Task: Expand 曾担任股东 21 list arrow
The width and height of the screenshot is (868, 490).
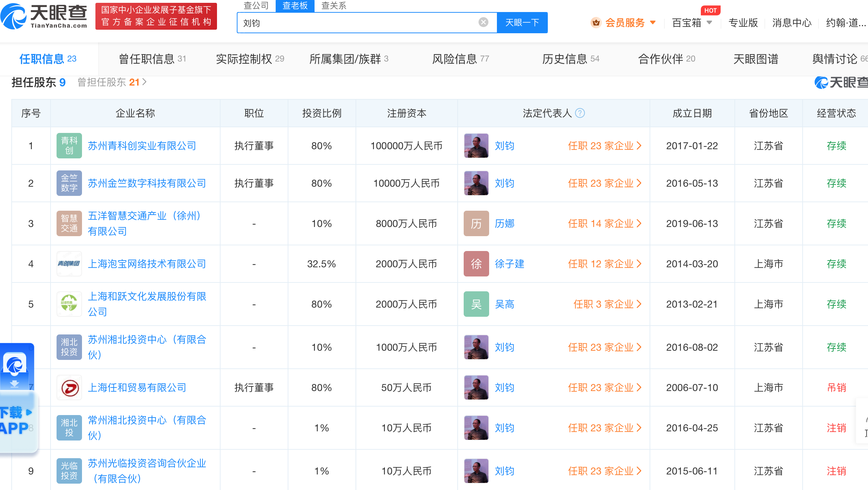Action: pyautogui.click(x=144, y=82)
